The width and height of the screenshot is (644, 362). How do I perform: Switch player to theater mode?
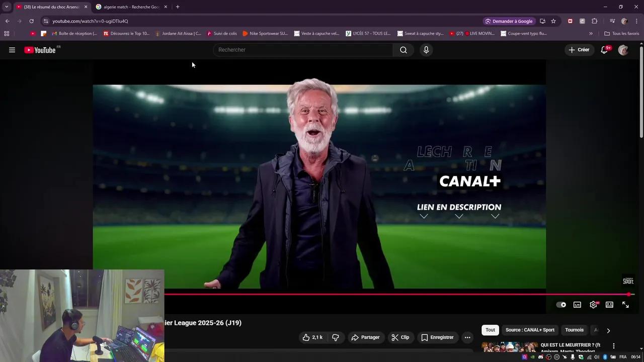tap(609, 305)
